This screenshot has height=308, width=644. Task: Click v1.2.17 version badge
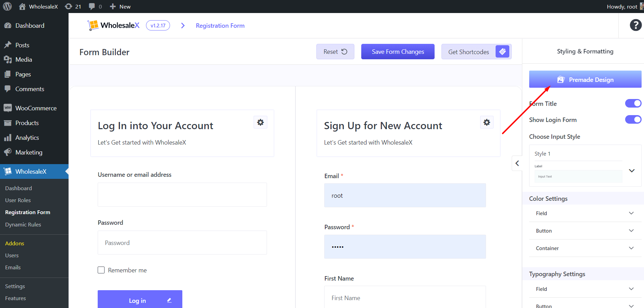pos(158,25)
